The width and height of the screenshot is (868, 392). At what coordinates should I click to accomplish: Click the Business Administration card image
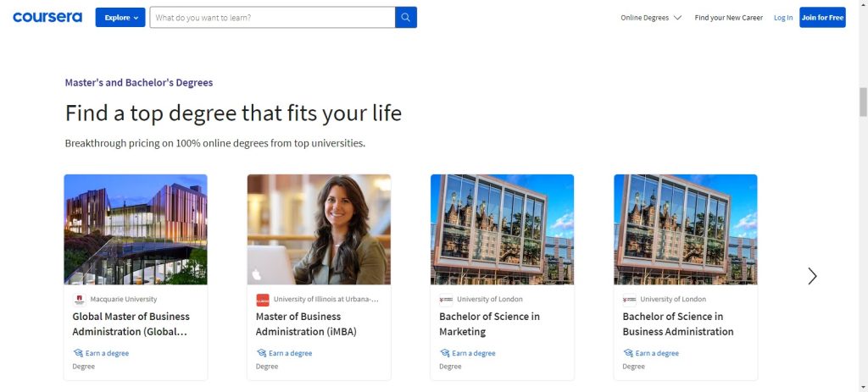(685, 229)
